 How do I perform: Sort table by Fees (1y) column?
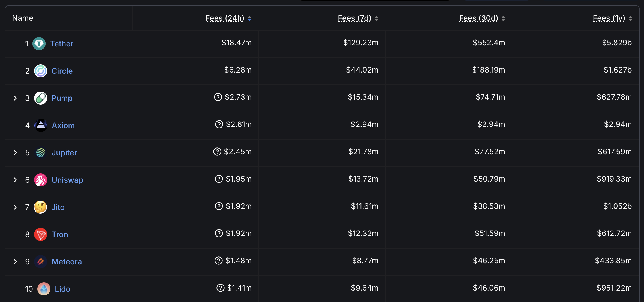630,18
